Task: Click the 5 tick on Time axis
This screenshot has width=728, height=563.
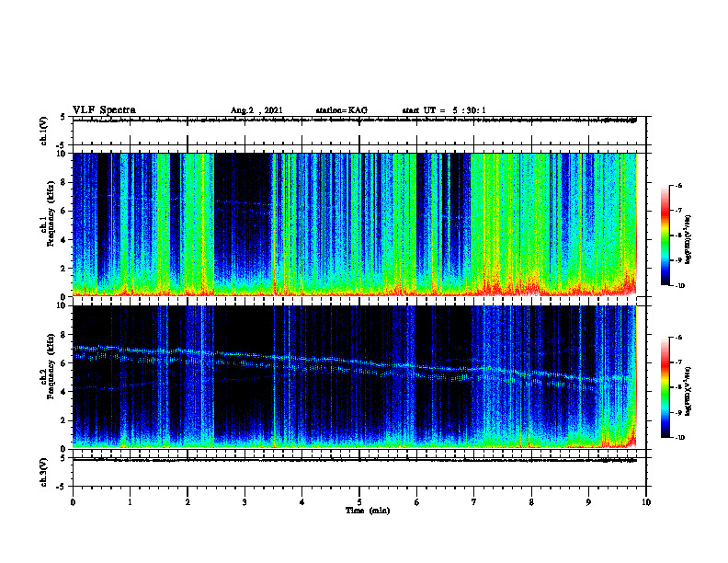Action: 359,502
